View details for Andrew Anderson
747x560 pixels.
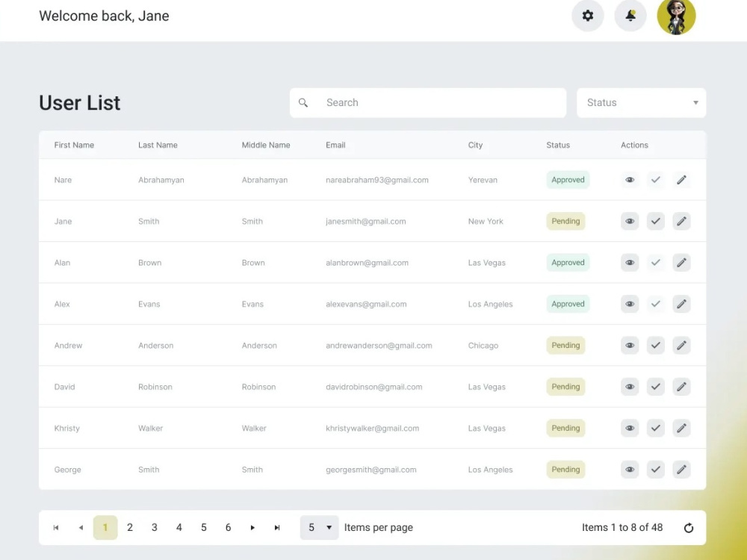pos(630,345)
